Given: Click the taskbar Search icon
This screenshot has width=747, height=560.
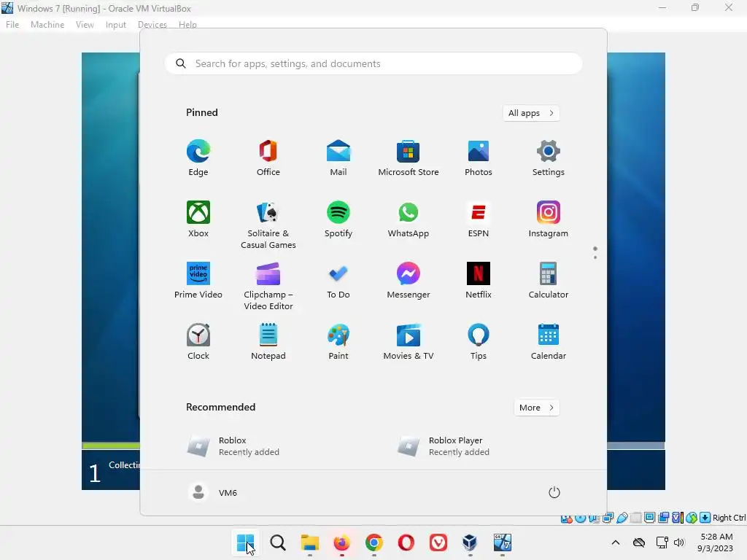Looking at the screenshot, I should [x=278, y=542].
